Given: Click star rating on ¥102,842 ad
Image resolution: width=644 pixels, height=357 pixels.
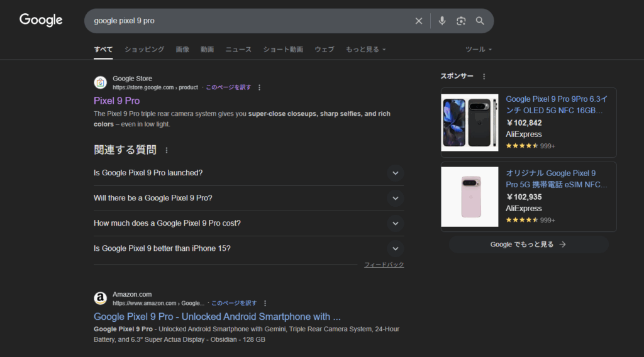Looking at the screenshot, I should coord(522,146).
